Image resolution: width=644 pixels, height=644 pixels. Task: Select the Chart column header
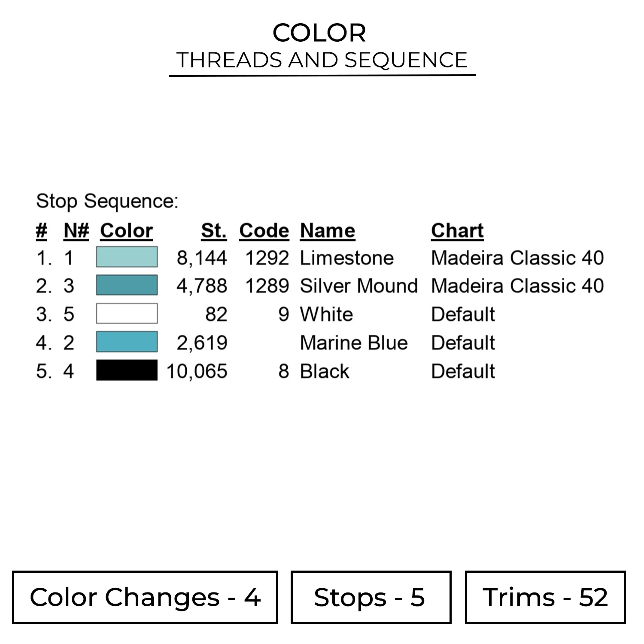point(457,231)
